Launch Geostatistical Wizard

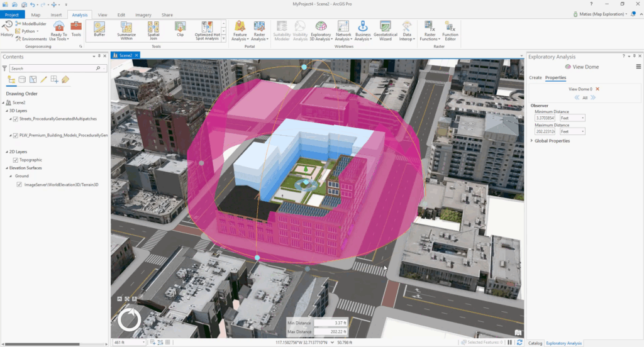(x=386, y=31)
